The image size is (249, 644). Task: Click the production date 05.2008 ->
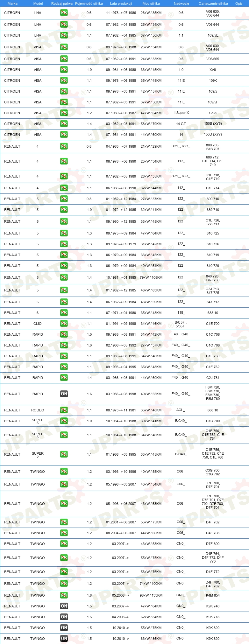coord(120,595)
